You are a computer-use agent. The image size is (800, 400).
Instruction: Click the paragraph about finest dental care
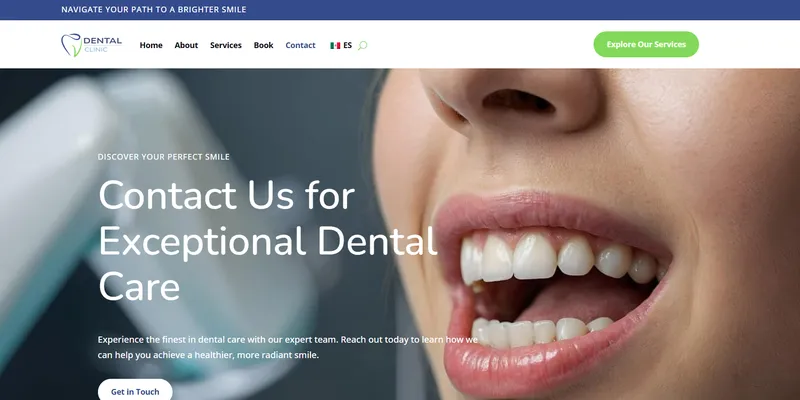[x=288, y=347]
